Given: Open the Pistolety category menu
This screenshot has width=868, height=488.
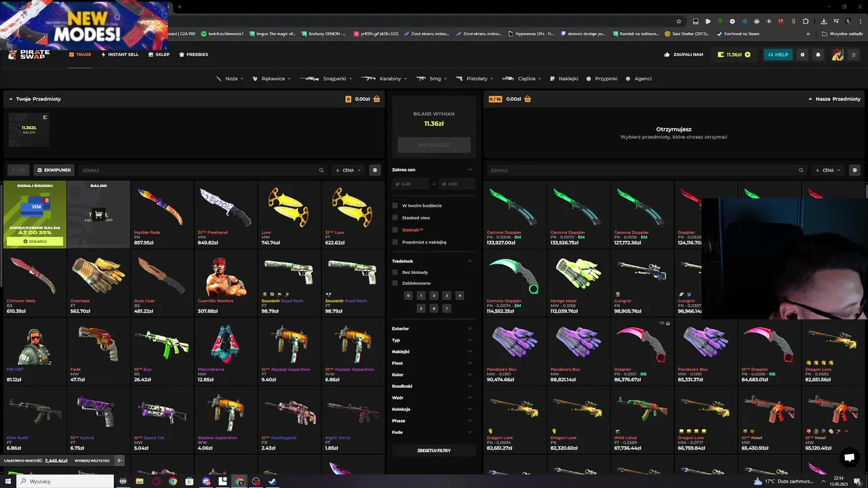Looking at the screenshot, I should point(475,79).
